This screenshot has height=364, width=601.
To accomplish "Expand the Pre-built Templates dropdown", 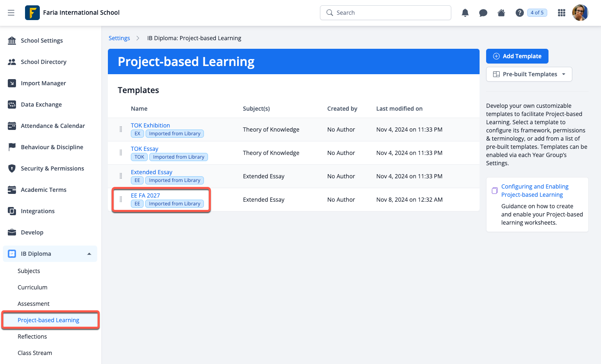I will click(529, 74).
